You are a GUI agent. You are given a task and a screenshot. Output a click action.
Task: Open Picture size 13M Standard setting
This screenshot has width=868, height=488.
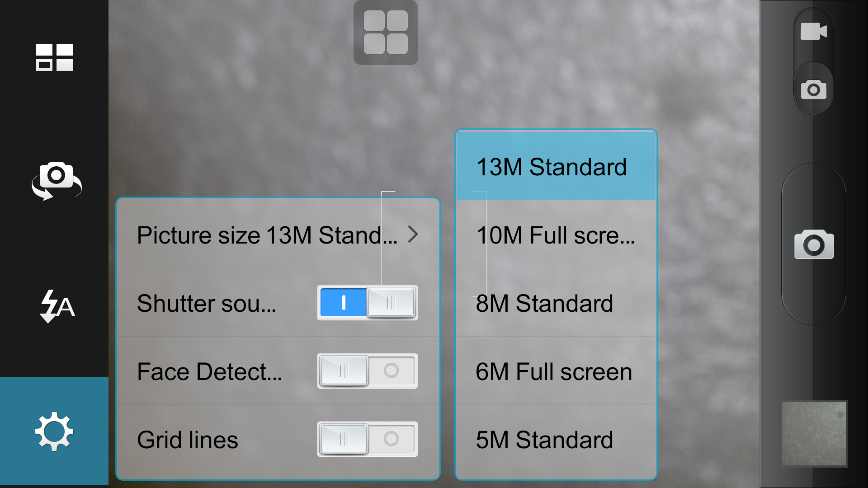click(267, 235)
